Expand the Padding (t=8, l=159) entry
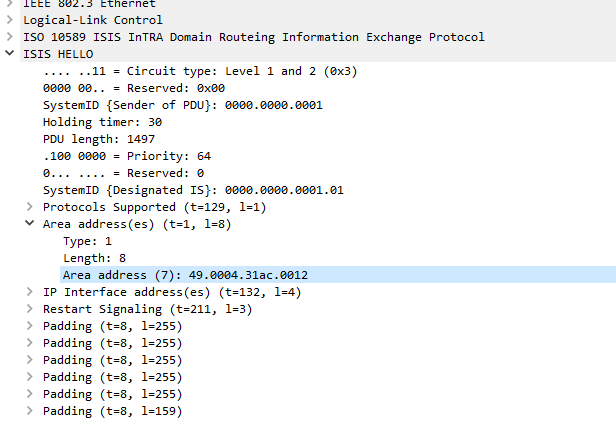The image size is (616, 427). pos(30,411)
